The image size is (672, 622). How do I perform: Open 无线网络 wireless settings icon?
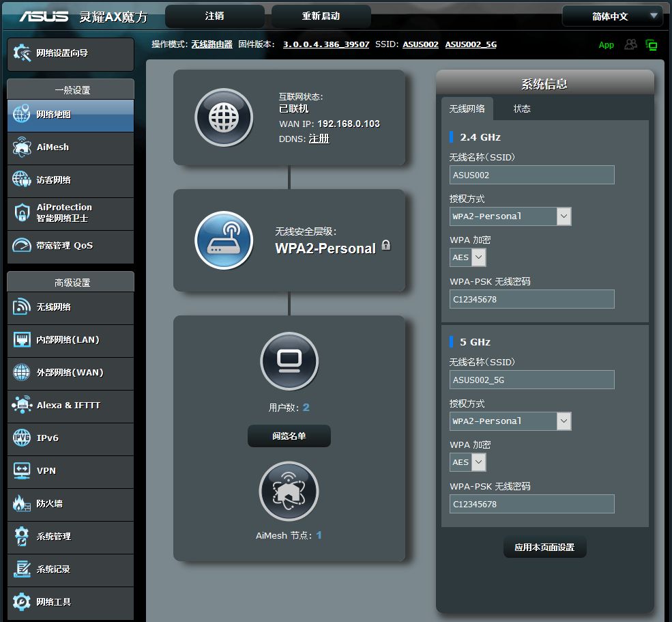click(x=21, y=307)
